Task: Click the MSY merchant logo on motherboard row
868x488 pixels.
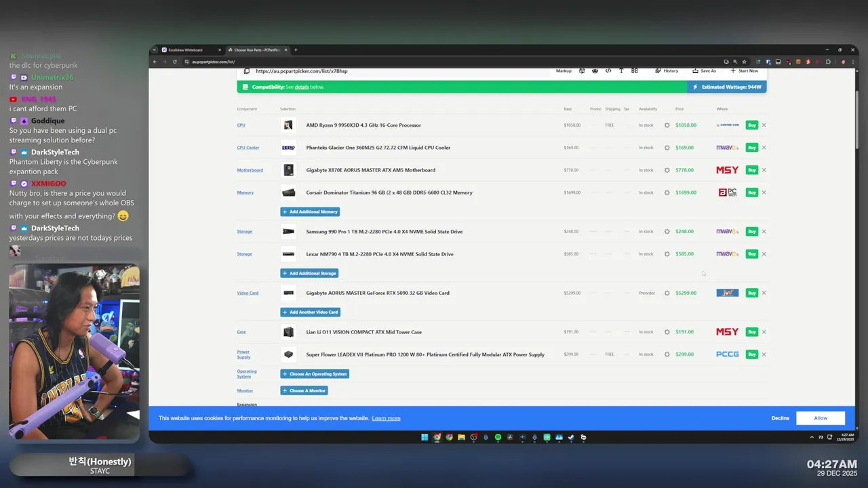Action: pyautogui.click(x=727, y=170)
